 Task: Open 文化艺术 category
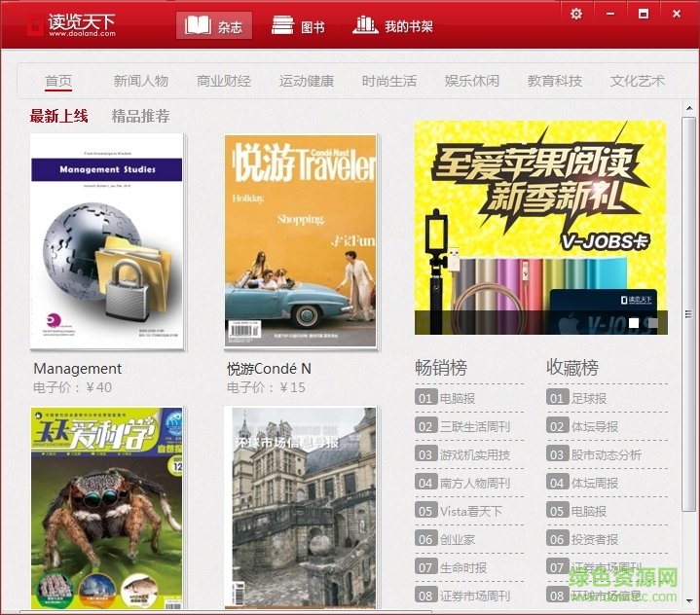tap(638, 81)
